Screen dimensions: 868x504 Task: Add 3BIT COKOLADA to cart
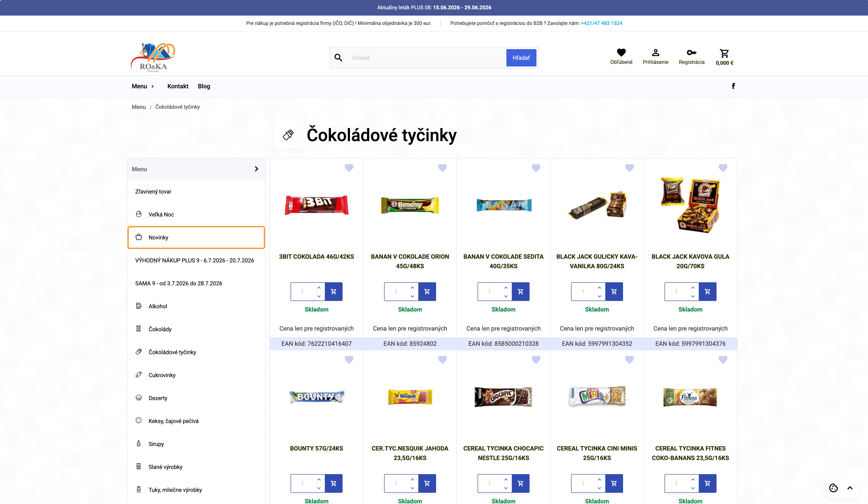333,291
